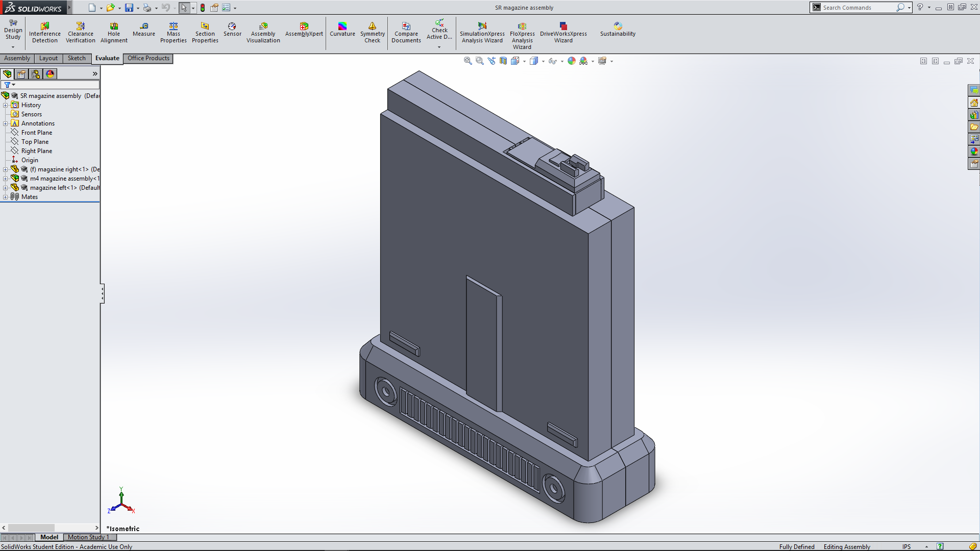980x551 pixels.
Task: Open Mass Properties
Action: pyautogui.click(x=174, y=32)
